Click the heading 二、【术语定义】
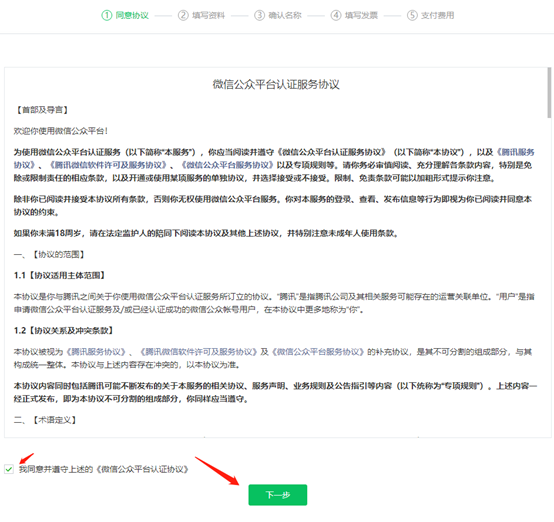Screen dimensions: 554x522 tap(45, 420)
